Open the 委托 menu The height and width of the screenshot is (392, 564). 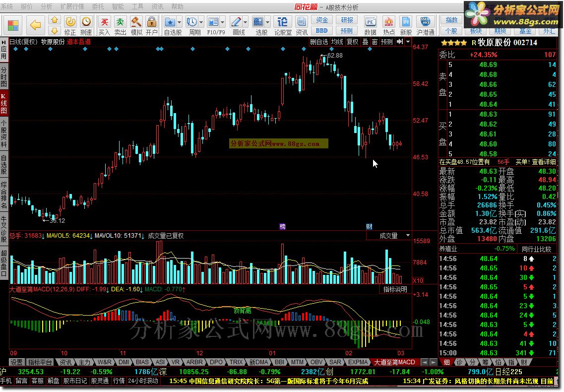coord(98,6)
